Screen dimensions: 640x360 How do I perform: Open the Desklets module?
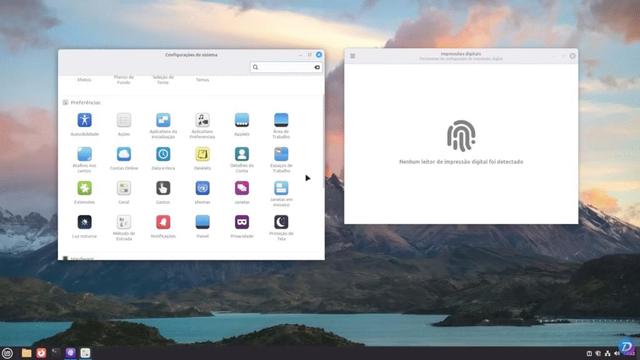pos(202,159)
